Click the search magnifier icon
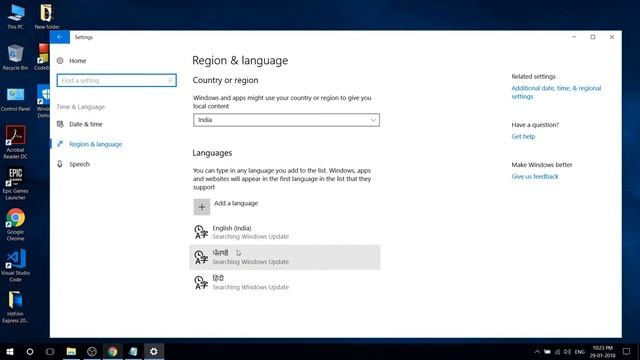Image resolution: width=640 pixels, height=360 pixels. (x=171, y=80)
